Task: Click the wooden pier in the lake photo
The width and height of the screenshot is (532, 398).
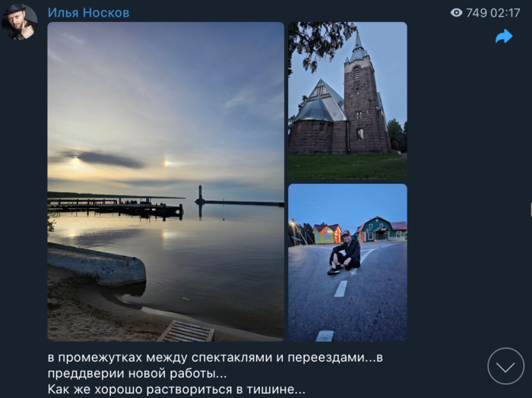Action: click(x=116, y=207)
